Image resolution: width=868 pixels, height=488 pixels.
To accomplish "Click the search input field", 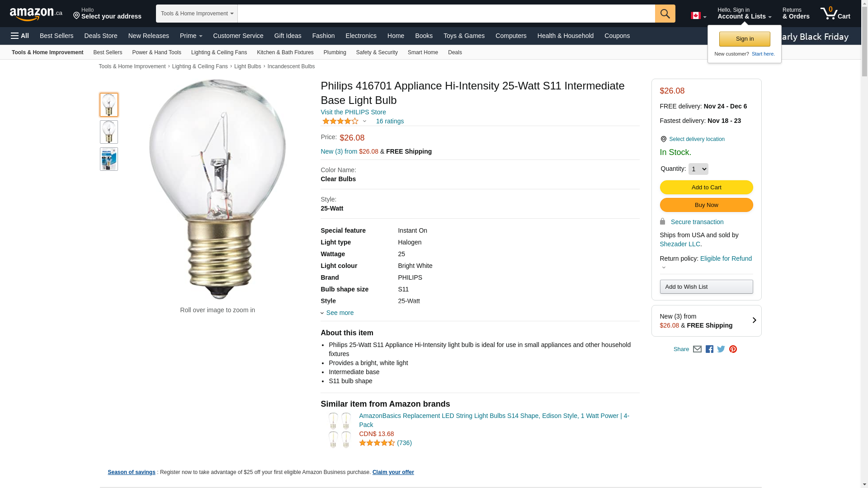I will point(446,14).
